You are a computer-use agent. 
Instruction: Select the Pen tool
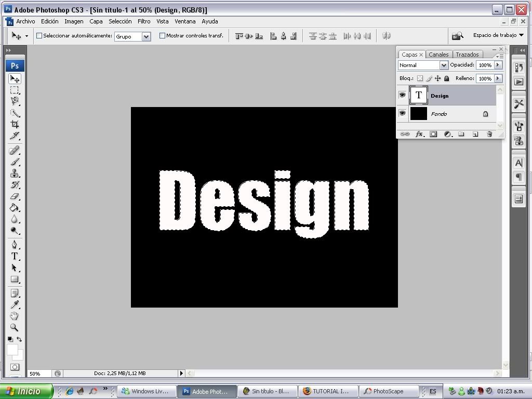(x=14, y=245)
